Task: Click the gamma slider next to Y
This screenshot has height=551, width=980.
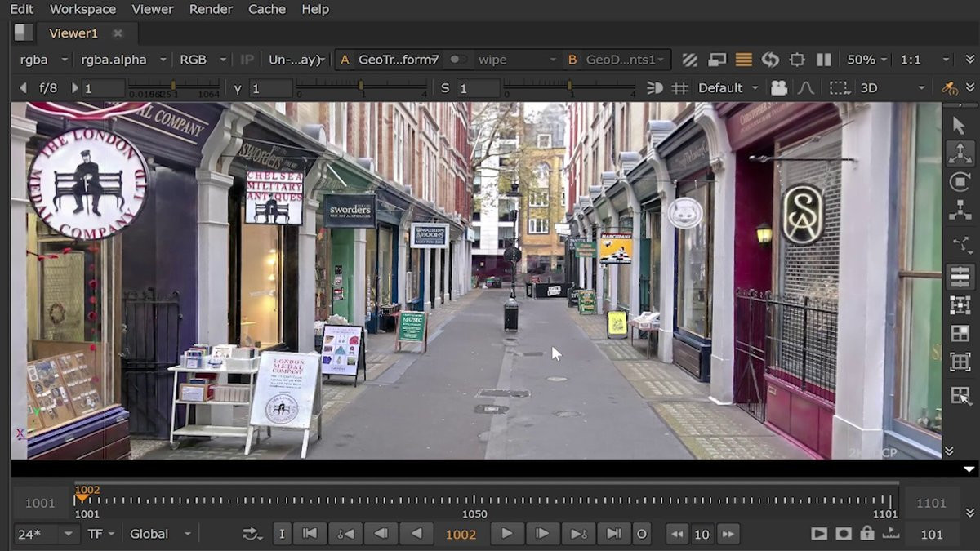Action: 361,86
